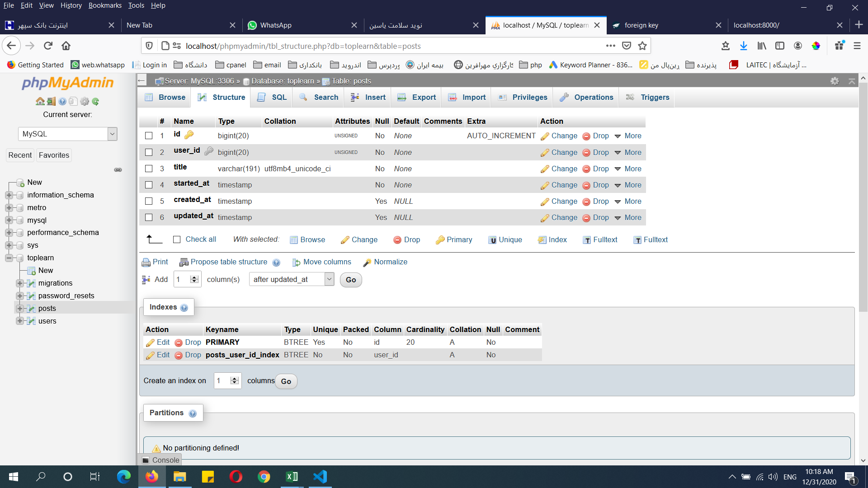868x488 pixels.
Task: Tick the checkbox for the updated_at column
Action: (x=149, y=217)
